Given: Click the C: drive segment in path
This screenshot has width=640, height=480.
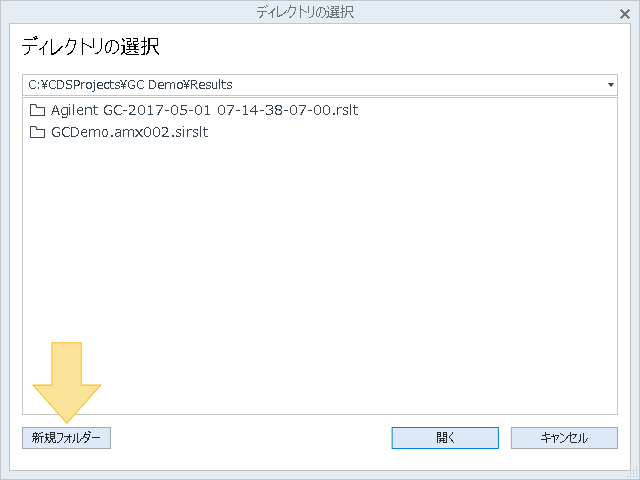Looking at the screenshot, I should coord(34,85).
